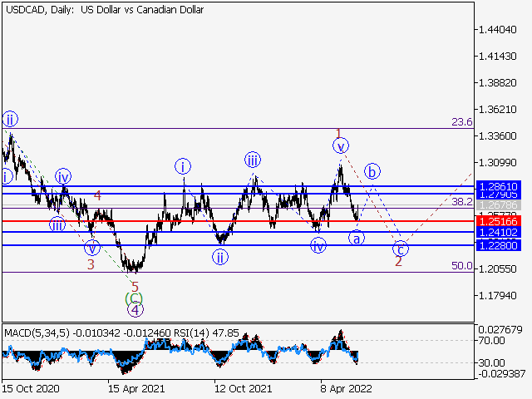Click the 15 Apr 2021 date label

pos(136,388)
